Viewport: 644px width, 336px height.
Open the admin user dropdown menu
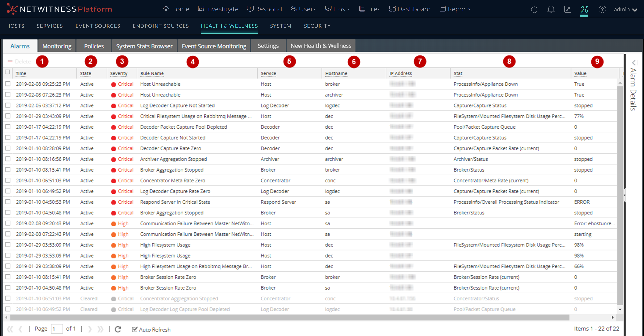click(x=625, y=10)
